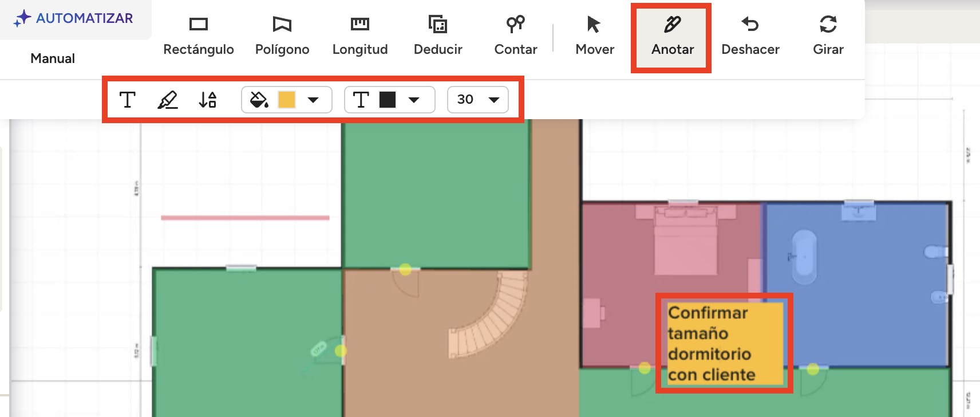Click Deshacer to undo last action
The image size is (980, 417).
coord(750,36)
